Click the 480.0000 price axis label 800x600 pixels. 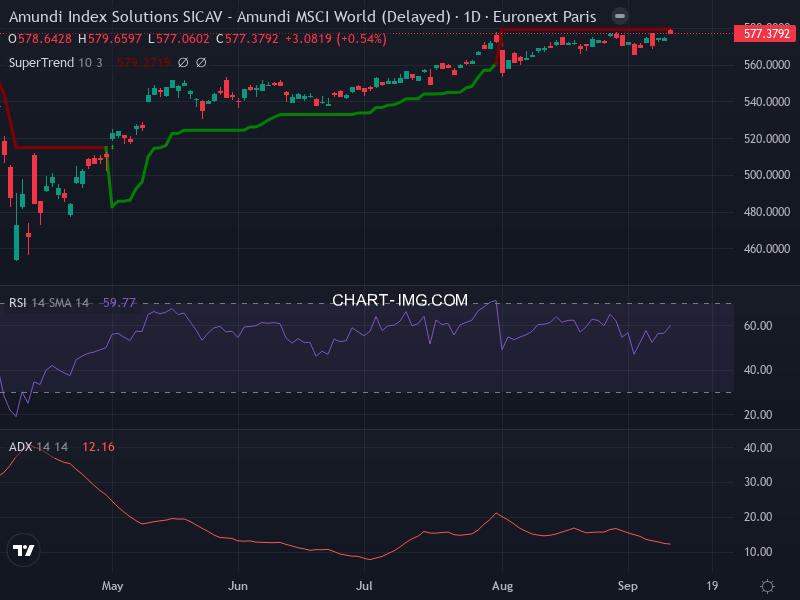[x=767, y=212]
